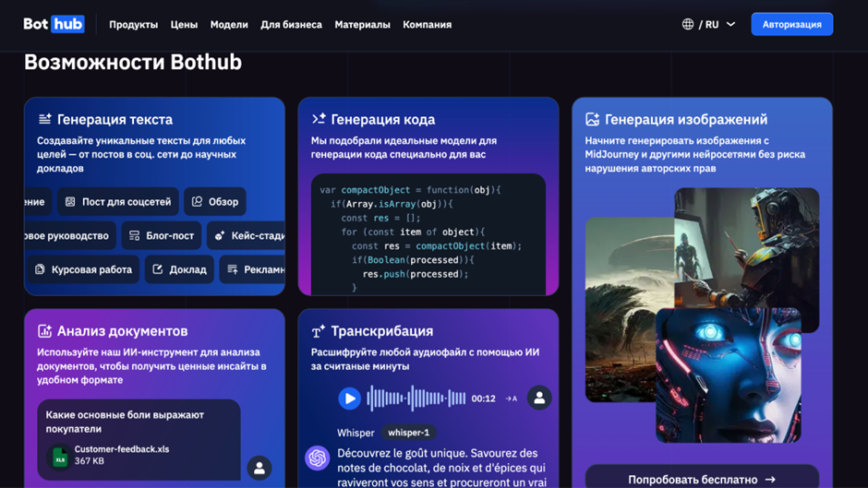This screenshot has width=868, height=488.
Task: Select the Рекламн chip
Action: point(252,269)
